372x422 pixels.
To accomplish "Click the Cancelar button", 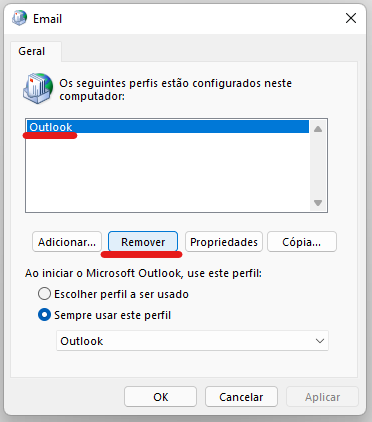I will pos(241,397).
